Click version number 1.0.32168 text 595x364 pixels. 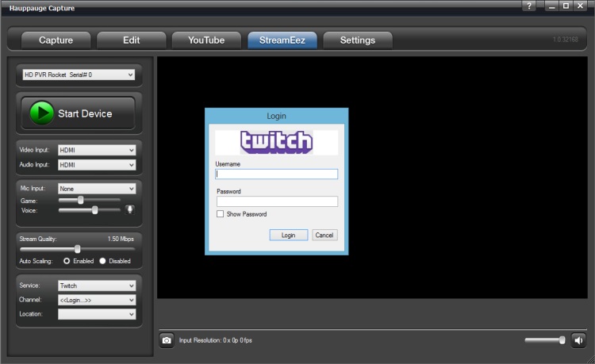pos(566,40)
